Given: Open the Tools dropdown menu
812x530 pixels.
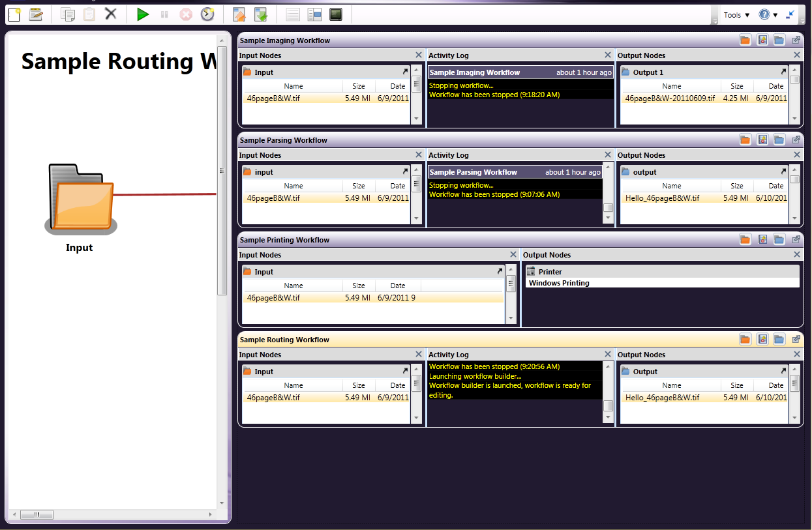Looking at the screenshot, I should pos(736,14).
